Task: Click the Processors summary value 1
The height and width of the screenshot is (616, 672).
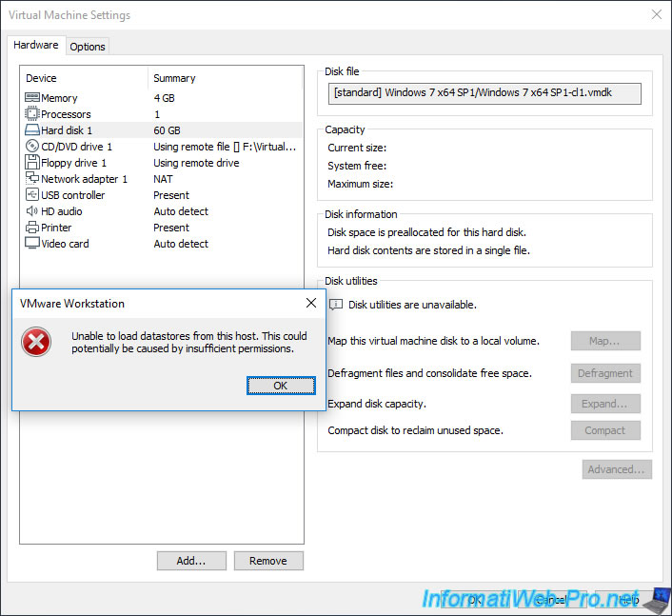Action: point(157,114)
